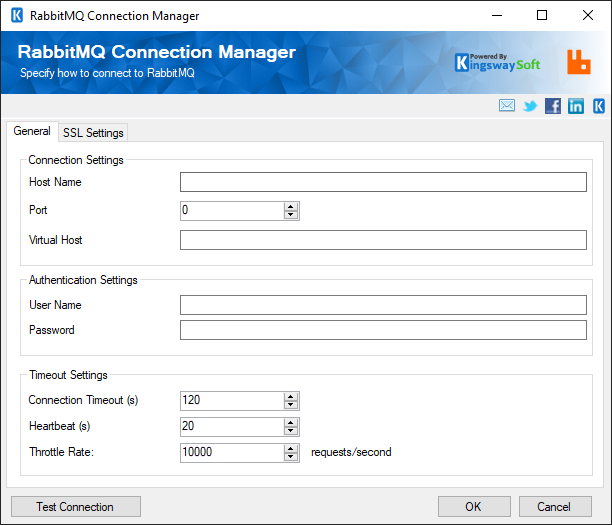The image size is (612, 525).
Task: Select the General tab
Action: (32, 132)
